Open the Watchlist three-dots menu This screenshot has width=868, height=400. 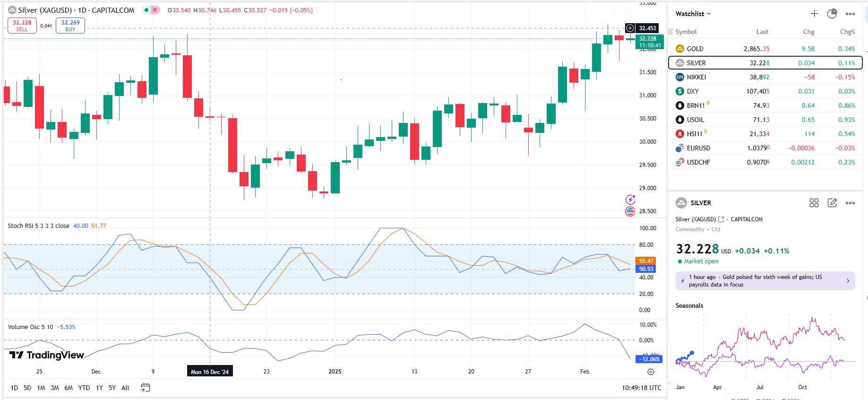click(x=850, y=14)
